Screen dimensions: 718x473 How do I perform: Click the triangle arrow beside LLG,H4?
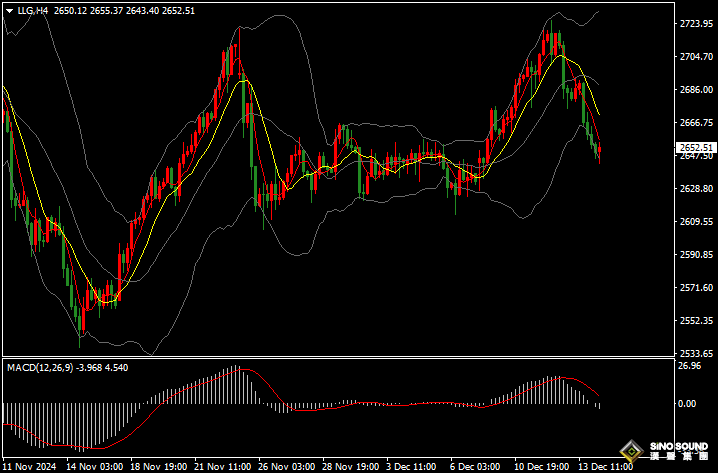click(x=10, y=11)
